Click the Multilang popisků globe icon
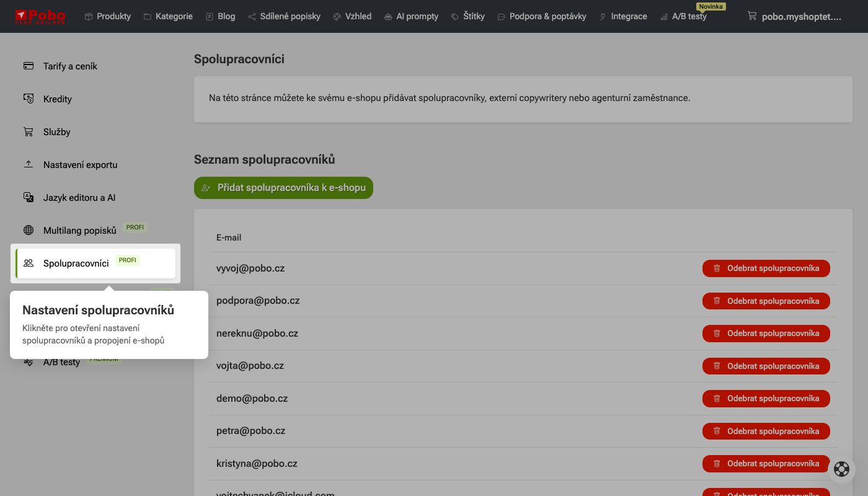The image size is (868, 496). (29, 230)
